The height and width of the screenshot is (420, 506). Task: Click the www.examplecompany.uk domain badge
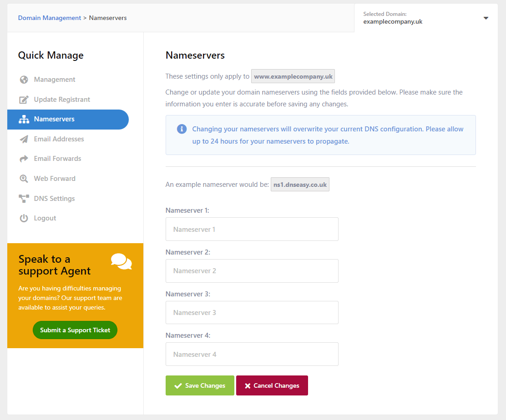click(293, 76)
